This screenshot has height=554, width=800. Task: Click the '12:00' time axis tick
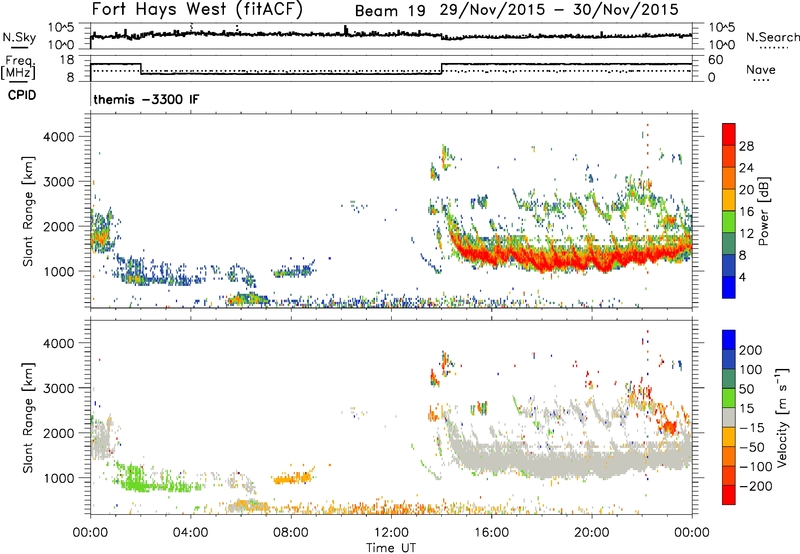coord(391,533)
